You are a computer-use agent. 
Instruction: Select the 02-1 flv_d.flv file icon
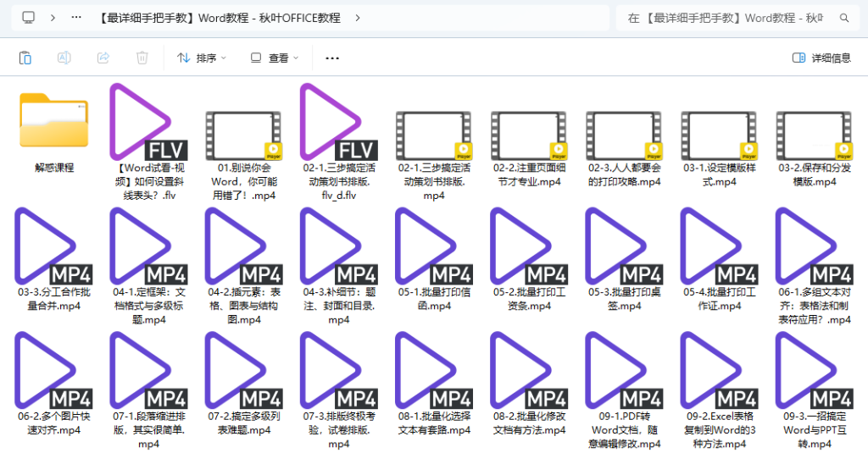click(339, 122)
